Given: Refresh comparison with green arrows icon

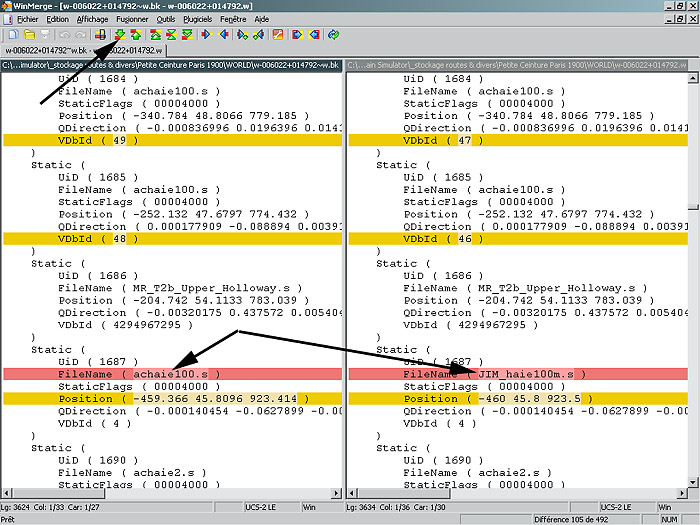Looking at the screenshot, I should (x=333, y=34).
